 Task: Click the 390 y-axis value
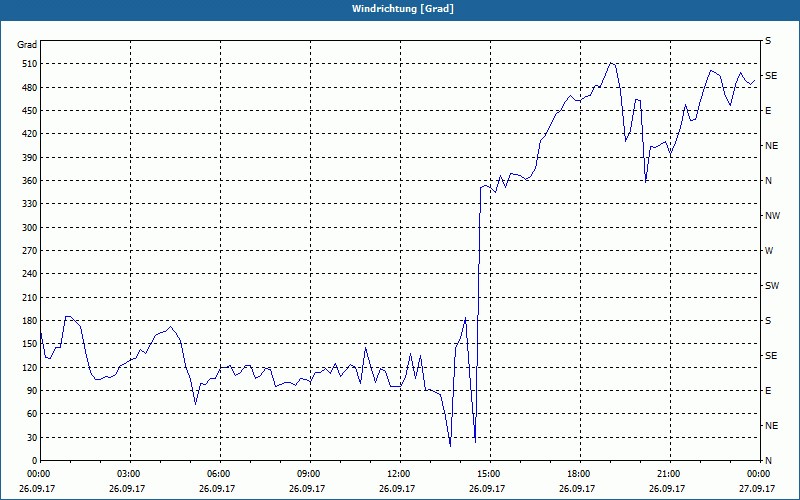[x=30, y=158]
